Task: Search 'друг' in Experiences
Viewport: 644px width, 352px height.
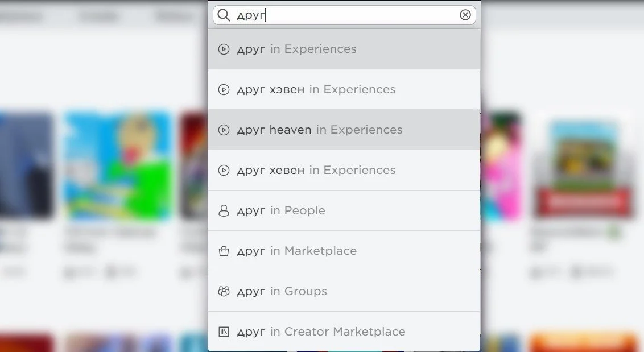Action: (344, 49)
